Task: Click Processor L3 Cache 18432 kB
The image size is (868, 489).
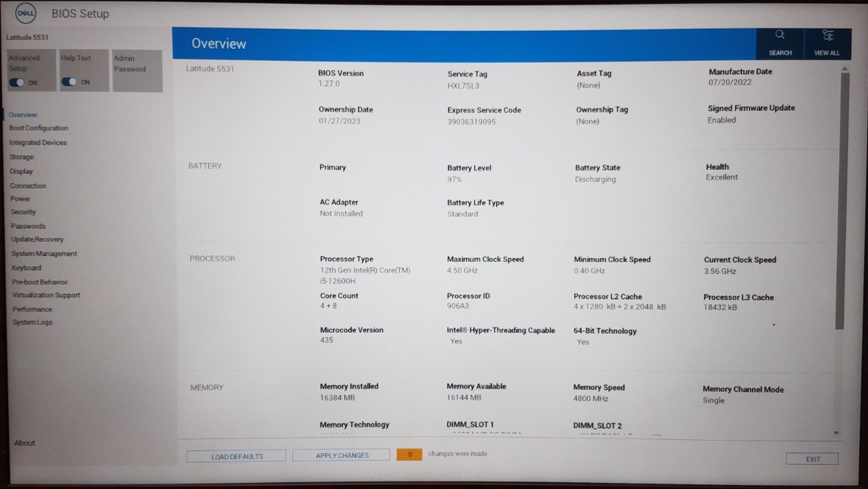Action: click(720, 307)
